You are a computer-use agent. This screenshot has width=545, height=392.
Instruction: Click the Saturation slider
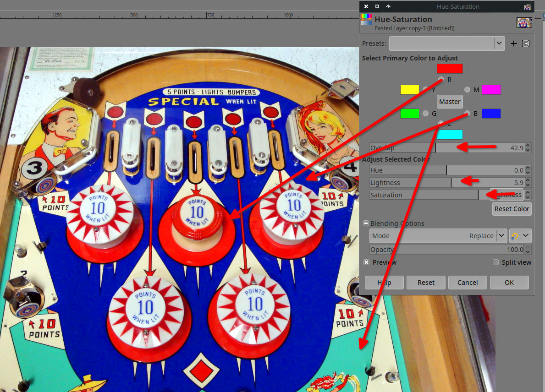coord(447,195)
